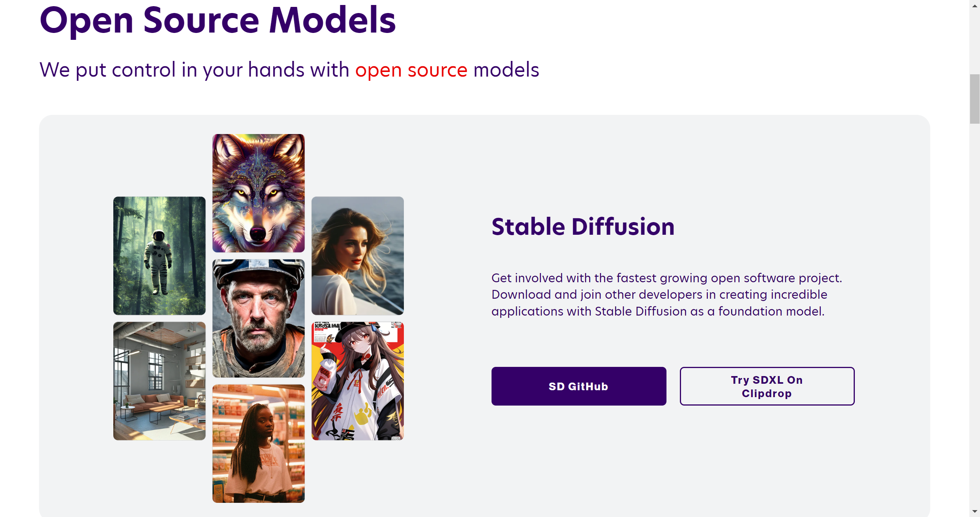The width and height of the screenshot is (980, 517).
Task: Click the Stable Diffusion description paragraph
Action: point(666,294)
